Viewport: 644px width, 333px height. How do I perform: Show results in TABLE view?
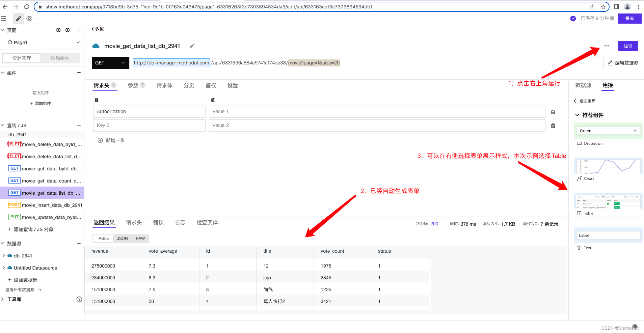click(x=103, y=239)
